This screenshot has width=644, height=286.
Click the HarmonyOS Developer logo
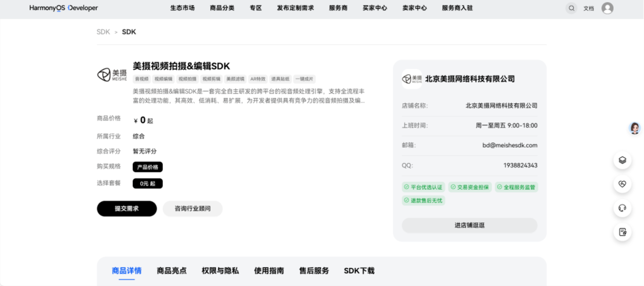[64, 8]
